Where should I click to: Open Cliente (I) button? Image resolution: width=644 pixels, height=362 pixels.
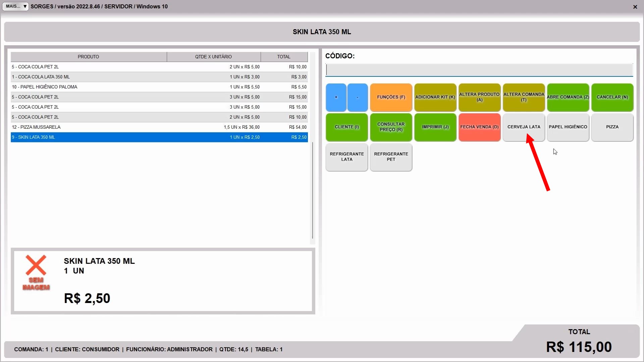coord(347,127)
